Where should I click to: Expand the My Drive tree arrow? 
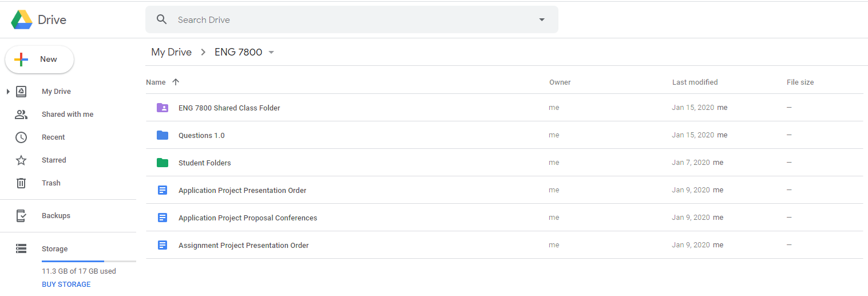point(8,92)
